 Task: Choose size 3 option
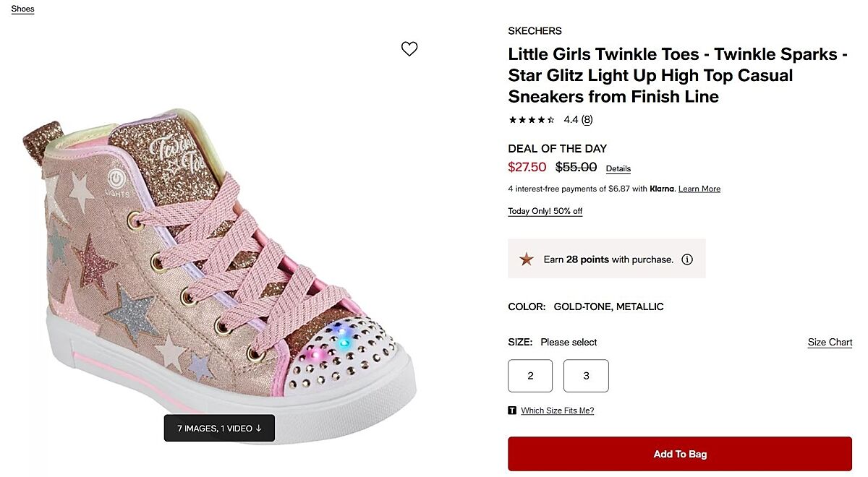586,376
